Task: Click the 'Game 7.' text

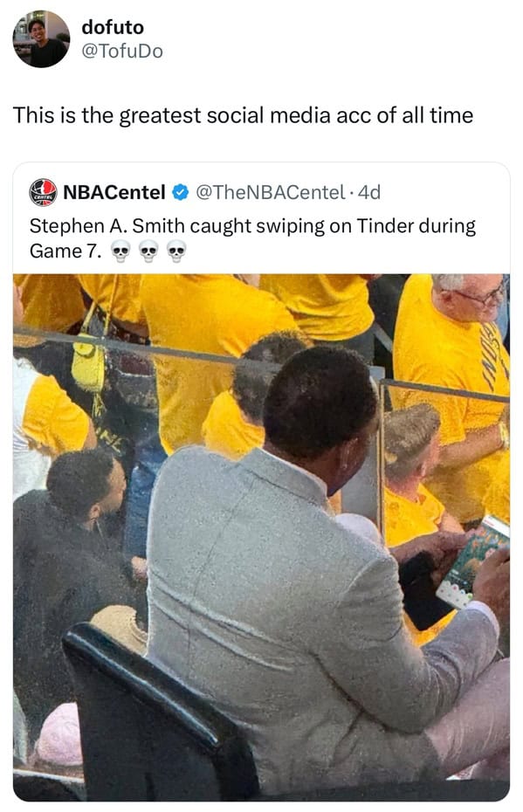Action: click(x=65, y=251)
